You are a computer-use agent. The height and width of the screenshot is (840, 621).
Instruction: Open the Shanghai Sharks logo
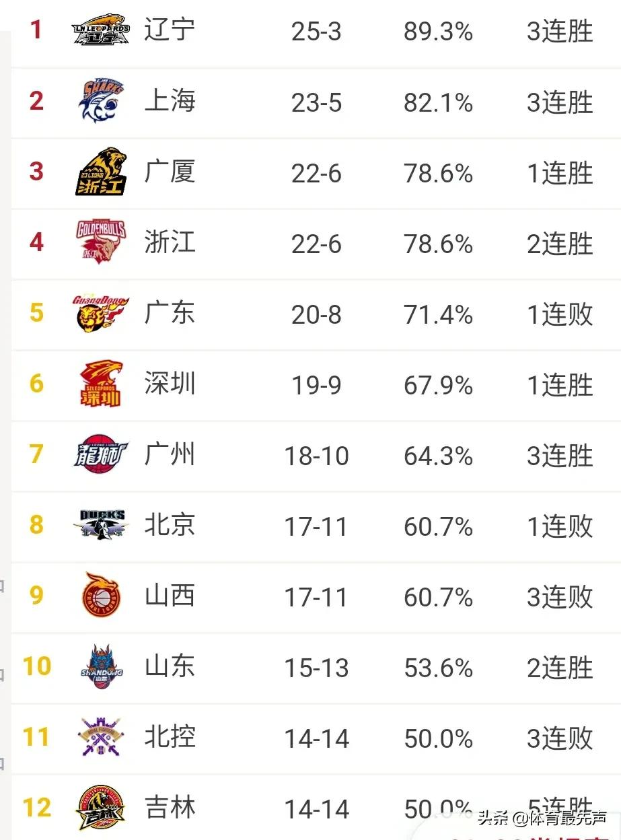(100, 101)
